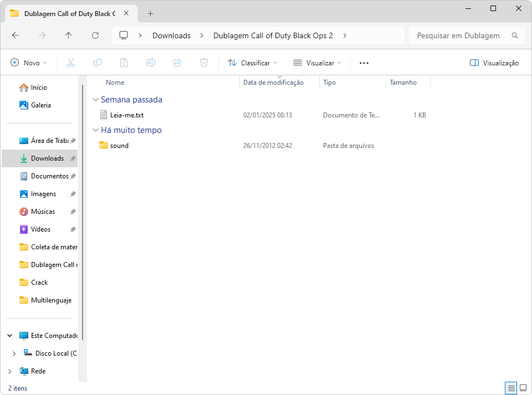Image resolution: width=532 pixels, height=395 pixels.
Task: Open Multilenguaje folder in sidebar
Action: pos(45,300)
